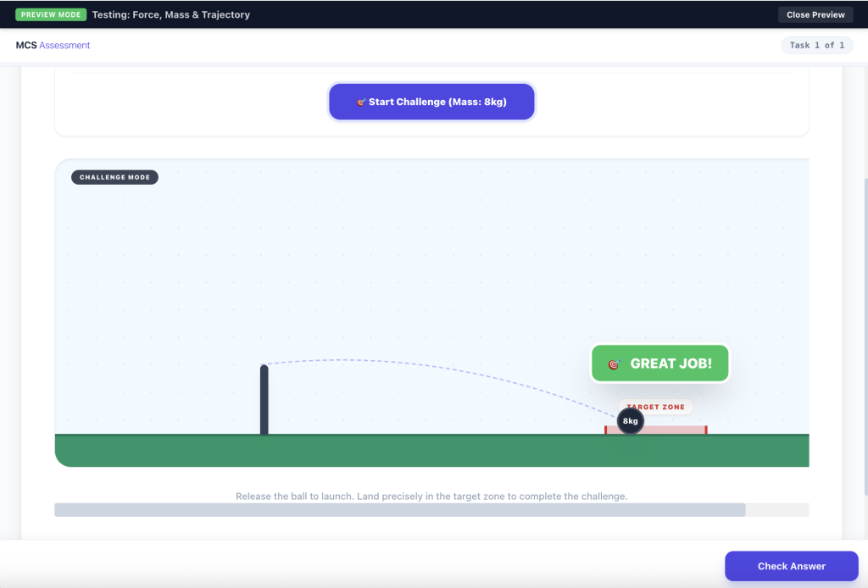Viewport: 868px width, 588px height.
Task: Click the TARGET ZONE label
Action: coord(655,408)
